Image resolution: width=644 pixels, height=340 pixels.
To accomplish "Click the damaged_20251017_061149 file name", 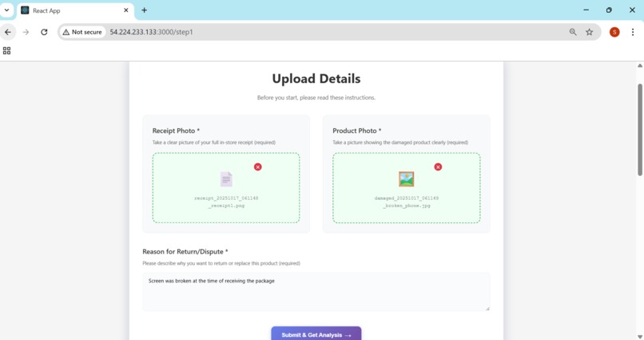I will [406, 202].
